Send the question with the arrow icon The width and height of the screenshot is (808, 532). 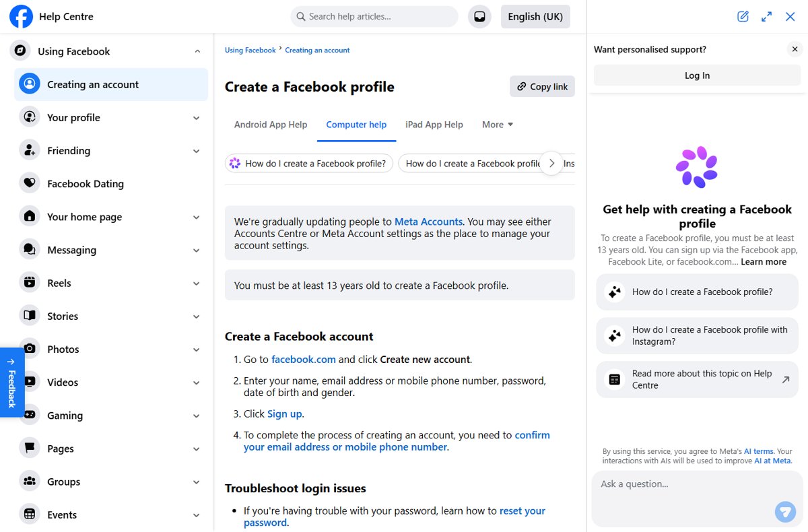tap(784, 511)
